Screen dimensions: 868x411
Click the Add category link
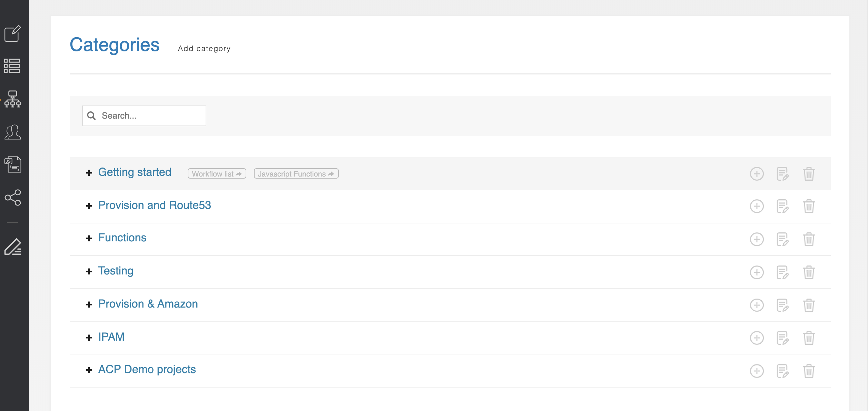click(x=204, y=49)
